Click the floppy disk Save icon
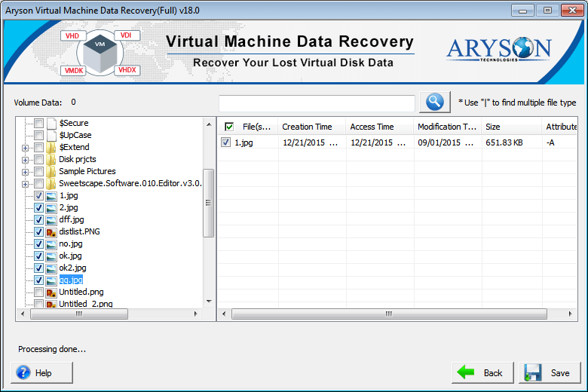Viewport: 588px width, 392px height. click(533, 372)
